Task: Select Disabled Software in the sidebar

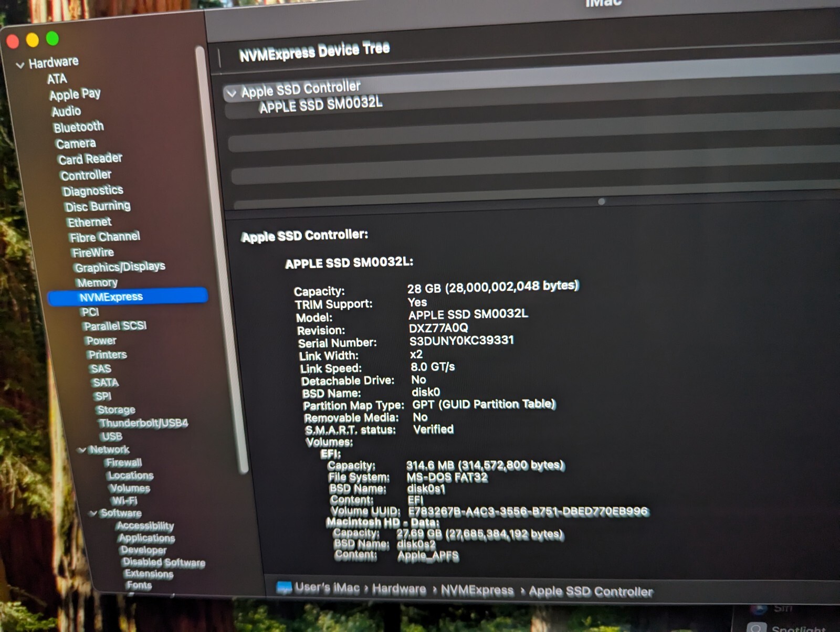Action: pyautogui.click(x=164, y=562)
